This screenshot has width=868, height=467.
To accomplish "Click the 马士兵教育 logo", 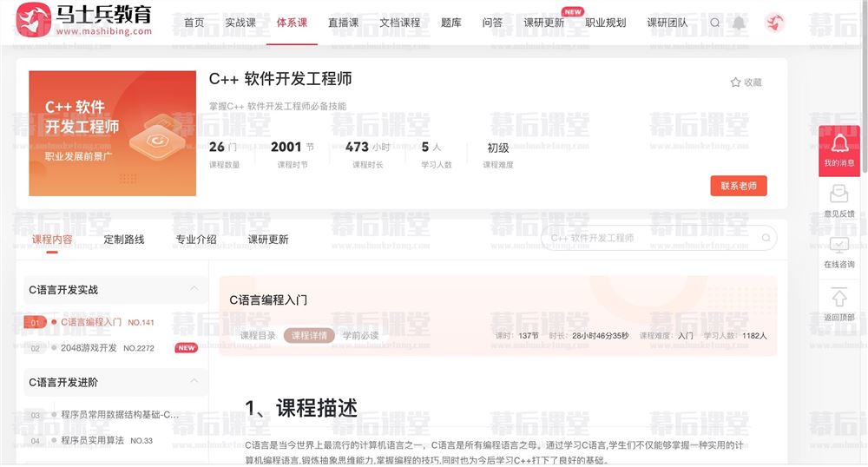I will [x=83, y=19].
